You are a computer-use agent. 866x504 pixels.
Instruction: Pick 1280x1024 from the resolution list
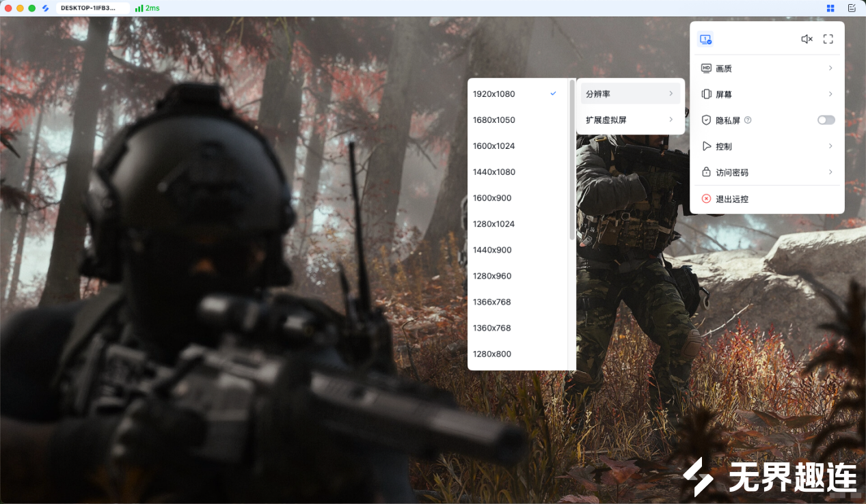(517, 223)
